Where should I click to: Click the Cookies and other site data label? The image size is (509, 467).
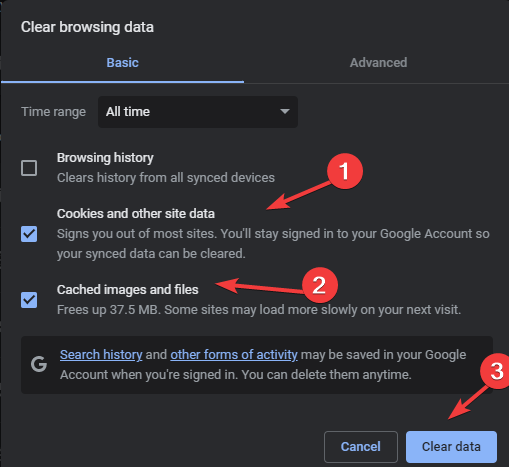tap(136, 214)
